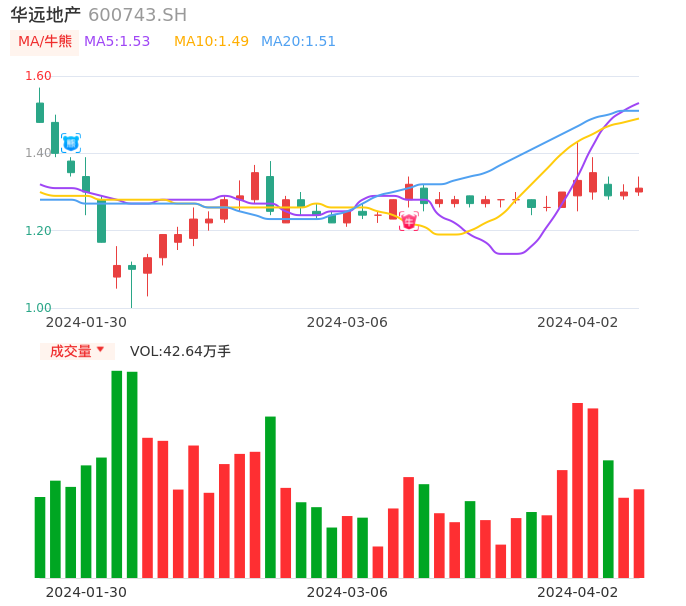Screen dimensions: 686x606
Task: Click the tallest green volume bar
Action: [117, 474]
